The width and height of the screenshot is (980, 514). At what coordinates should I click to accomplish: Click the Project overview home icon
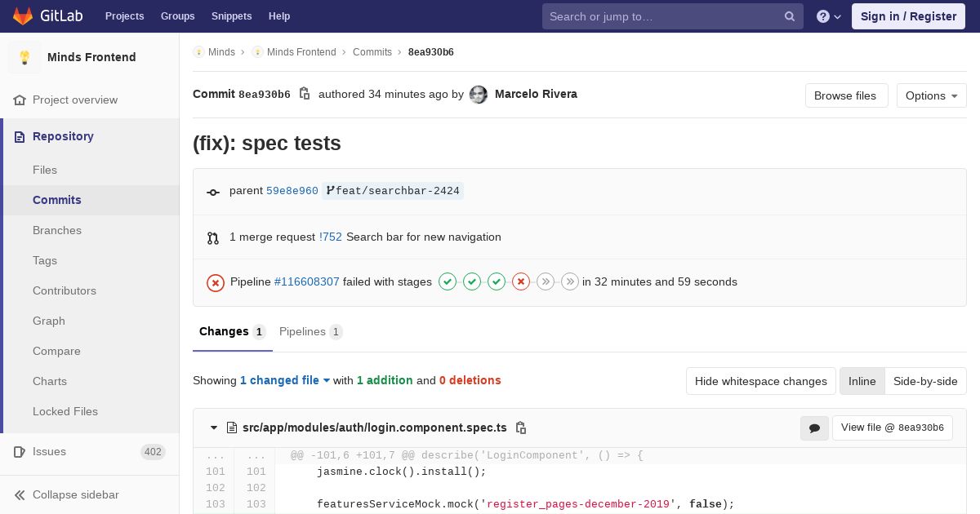tap(20, 100)
